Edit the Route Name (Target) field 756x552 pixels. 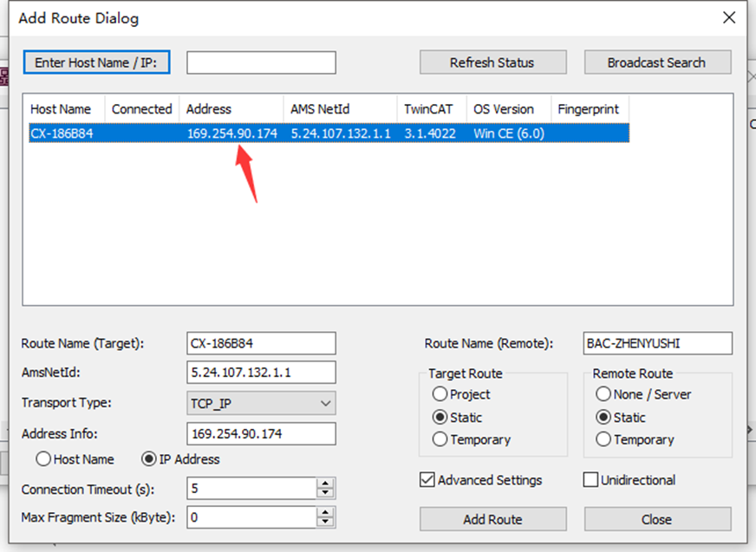point(261,343)
